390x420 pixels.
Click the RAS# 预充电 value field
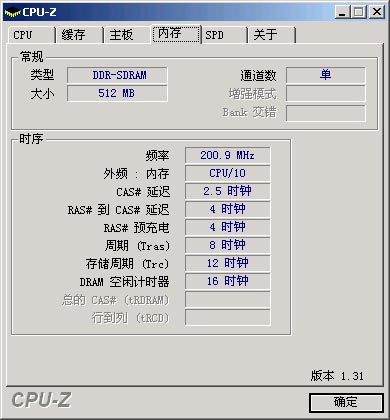(227, 227)
